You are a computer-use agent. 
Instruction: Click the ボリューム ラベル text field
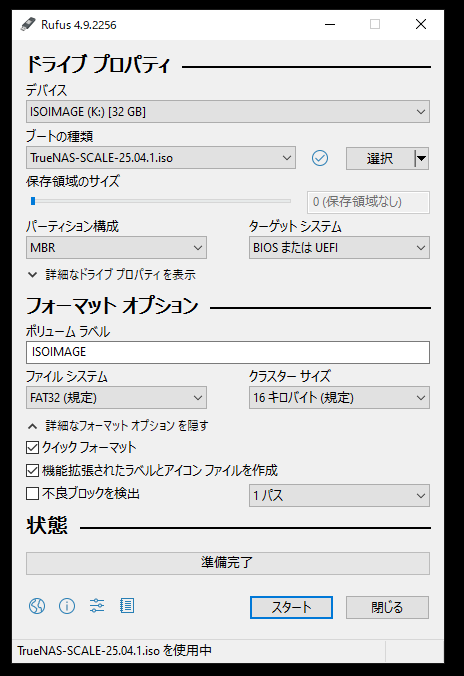click(228, 352)
